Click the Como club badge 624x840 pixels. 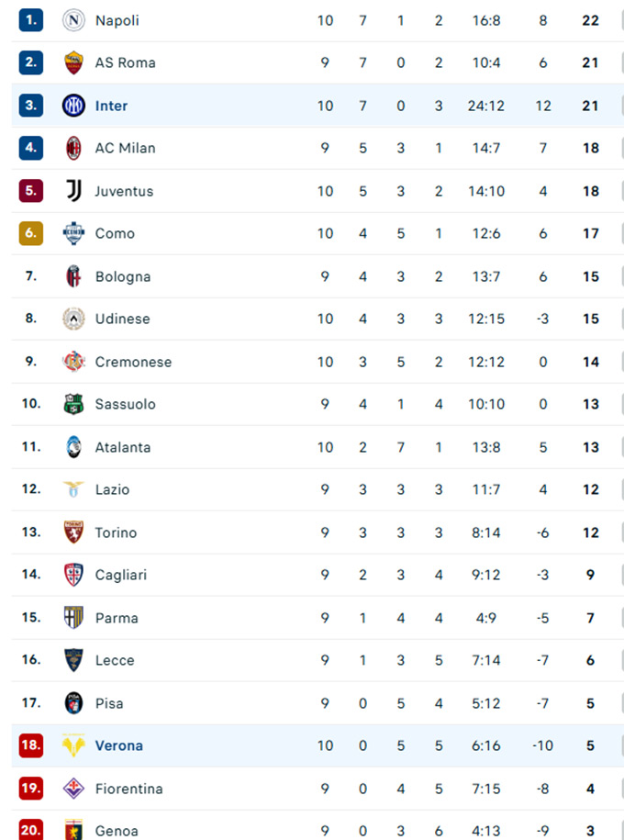(73, 233)
